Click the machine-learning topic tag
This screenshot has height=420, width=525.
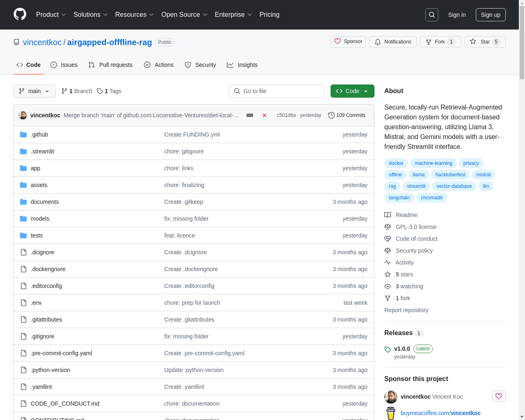[434, 163]
